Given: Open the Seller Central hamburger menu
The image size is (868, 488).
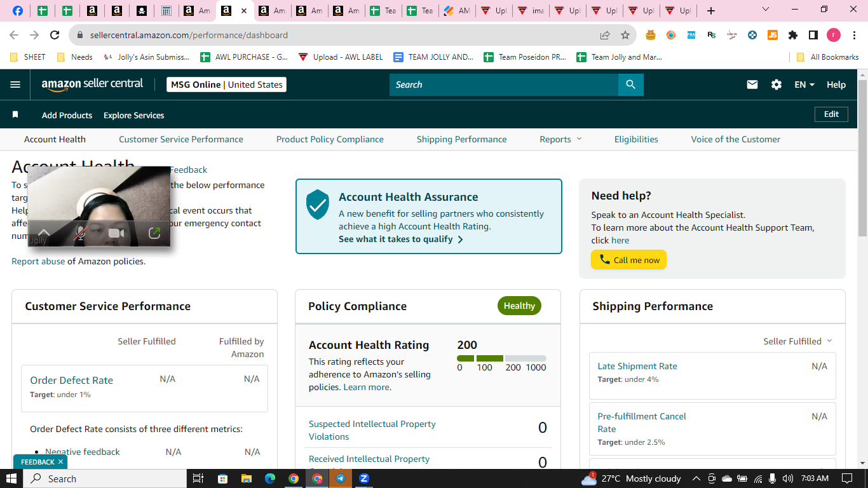Looking at the screenshot, I should point(15,85).
